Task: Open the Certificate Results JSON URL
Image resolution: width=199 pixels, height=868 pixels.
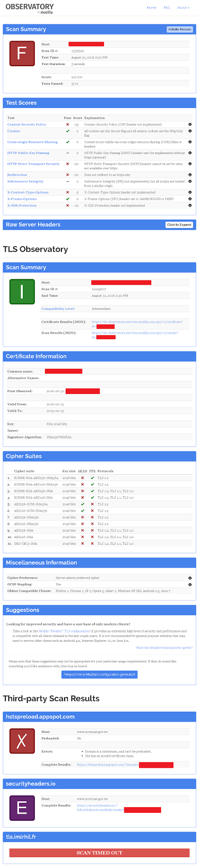Action: point(136,324)
